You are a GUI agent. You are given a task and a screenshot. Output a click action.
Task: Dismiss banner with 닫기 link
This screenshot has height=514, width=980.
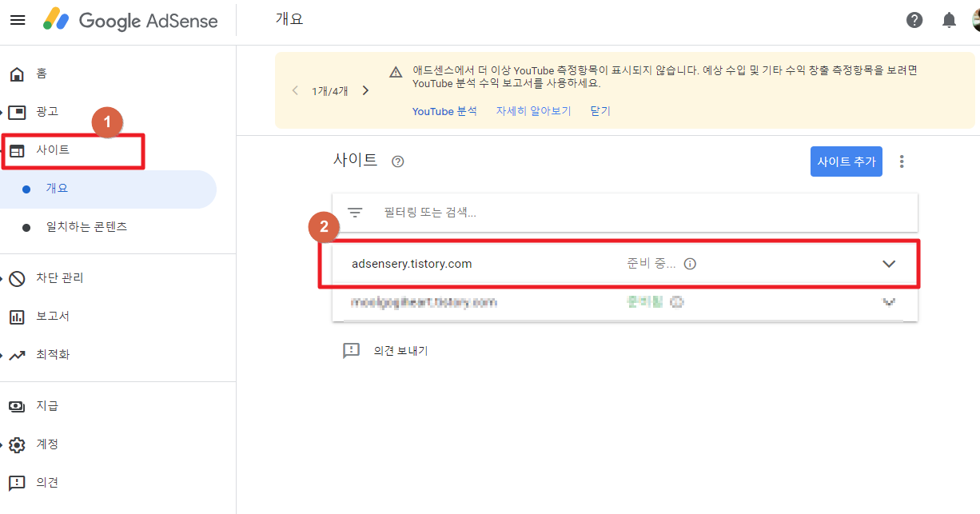click(600, 111)
